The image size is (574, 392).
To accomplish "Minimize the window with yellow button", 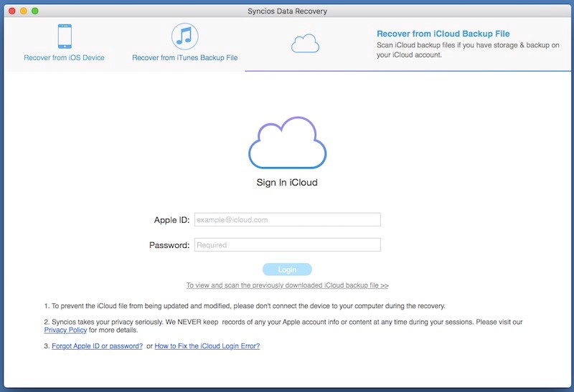I will (x=24, y=11).
